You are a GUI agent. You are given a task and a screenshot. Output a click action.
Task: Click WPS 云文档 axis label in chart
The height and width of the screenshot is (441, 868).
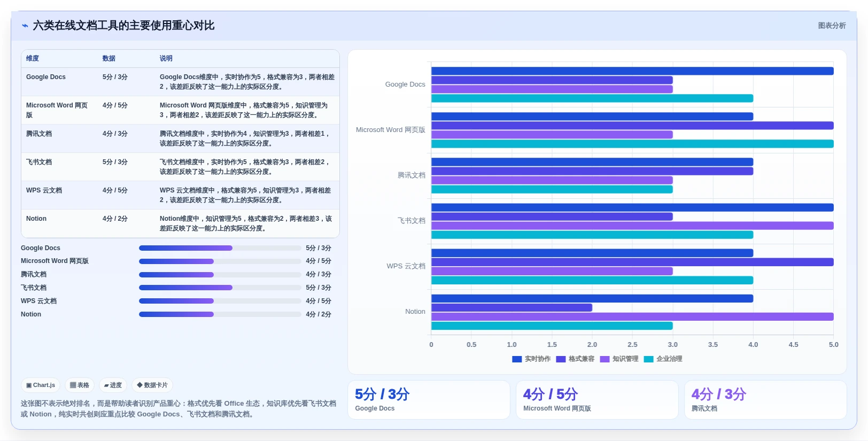(x=406, y=266)
